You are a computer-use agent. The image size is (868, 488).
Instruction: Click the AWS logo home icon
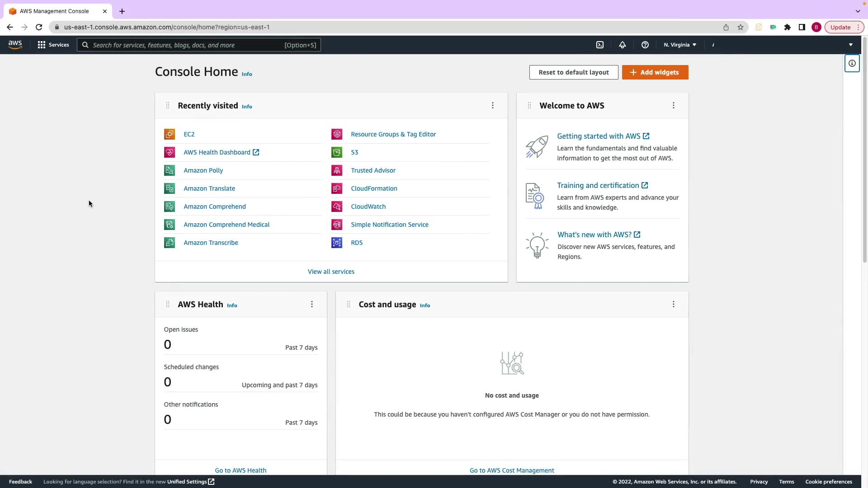click(15, 45)
